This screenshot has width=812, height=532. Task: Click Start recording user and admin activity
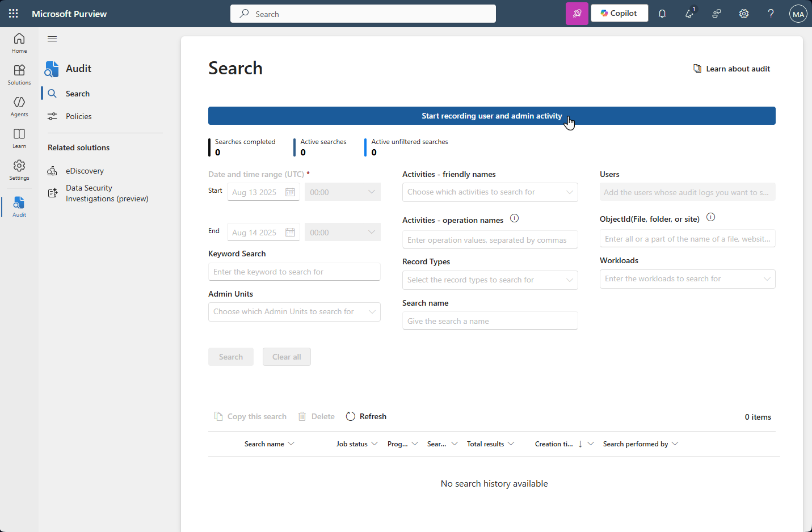click(491, 115)
